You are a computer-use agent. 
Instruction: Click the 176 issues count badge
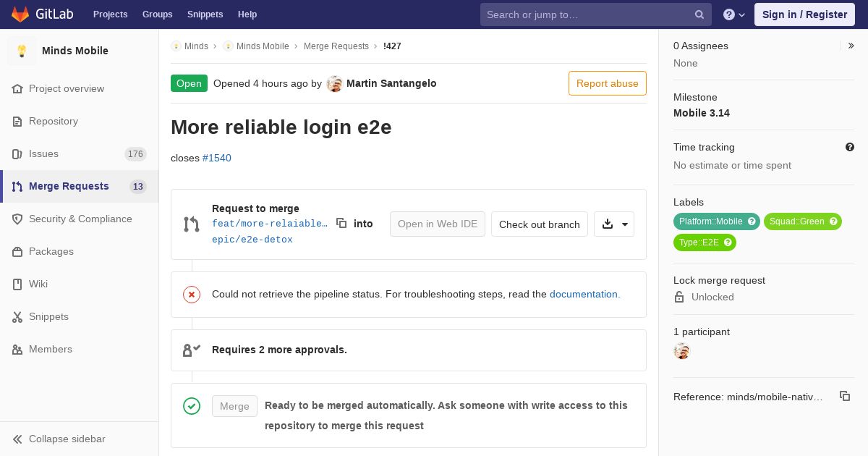[135, 154]
